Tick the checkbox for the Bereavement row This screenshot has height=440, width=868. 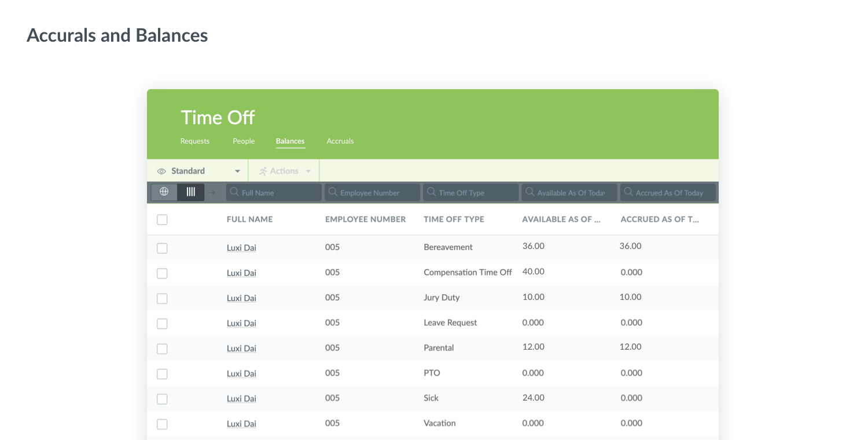click(162, 248)
